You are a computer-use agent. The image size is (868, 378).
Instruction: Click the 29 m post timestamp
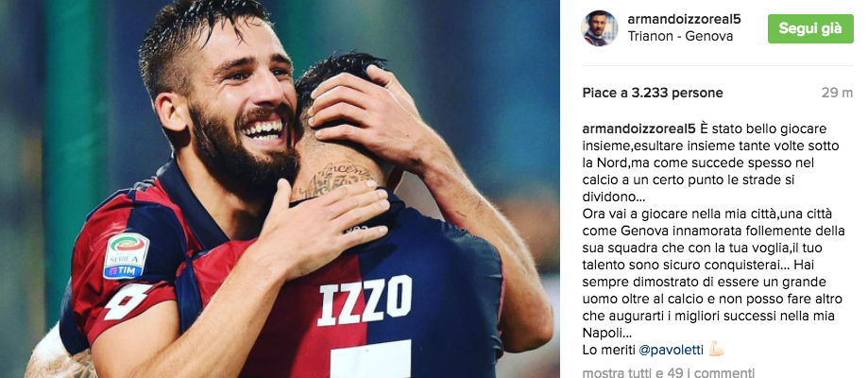[x=837, y=94]
